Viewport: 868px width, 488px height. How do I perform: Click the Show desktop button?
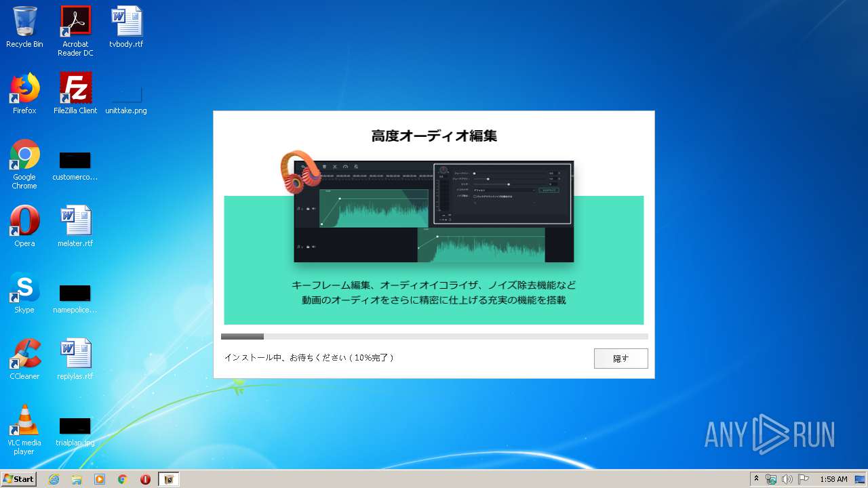click(x=860, y=479)
